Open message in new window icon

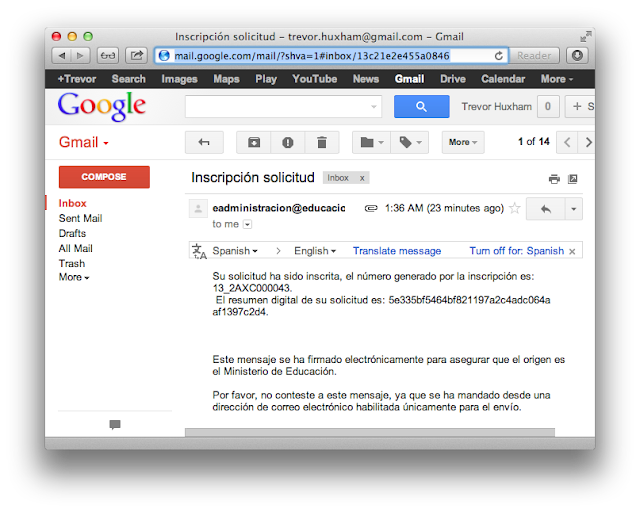pos(573,179)
